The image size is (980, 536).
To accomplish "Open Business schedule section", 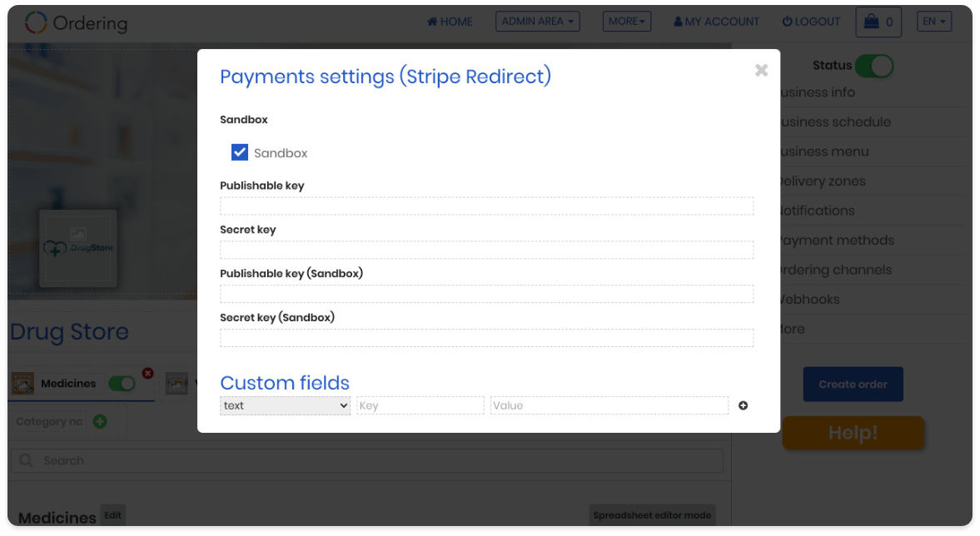I will (836, 122).
